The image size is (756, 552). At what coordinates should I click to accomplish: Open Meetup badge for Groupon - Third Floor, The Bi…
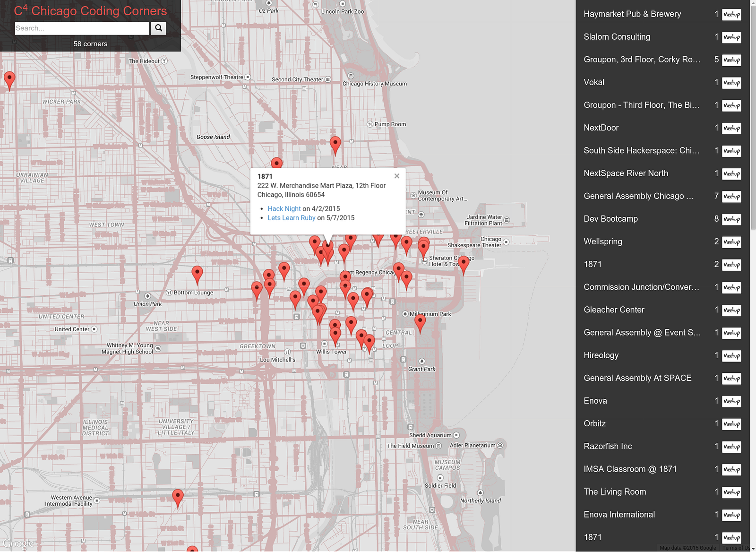click(731, 105)
